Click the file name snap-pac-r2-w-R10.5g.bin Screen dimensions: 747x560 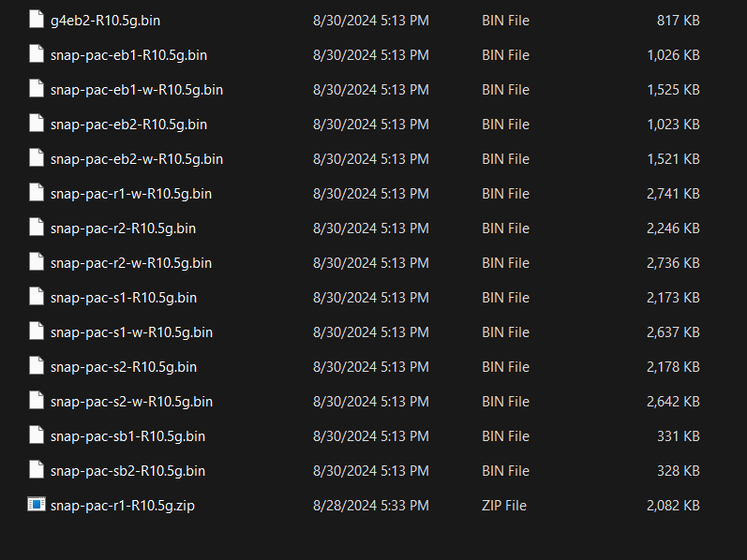(x=131, y=263)
